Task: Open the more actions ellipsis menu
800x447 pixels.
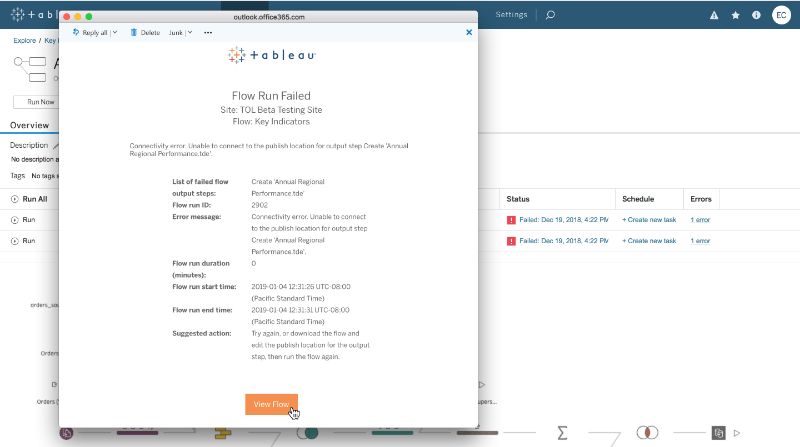Action: [x=207, y=33]
